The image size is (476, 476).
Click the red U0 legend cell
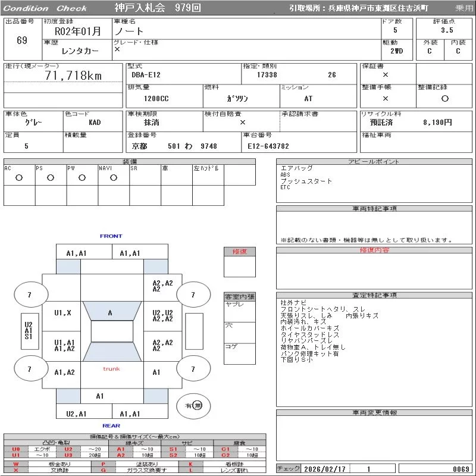tap(16, 449)
